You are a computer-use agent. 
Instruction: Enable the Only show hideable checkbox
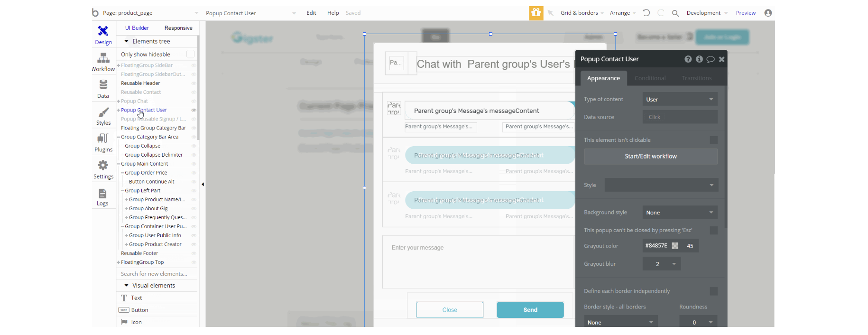[x=190, y=54]
